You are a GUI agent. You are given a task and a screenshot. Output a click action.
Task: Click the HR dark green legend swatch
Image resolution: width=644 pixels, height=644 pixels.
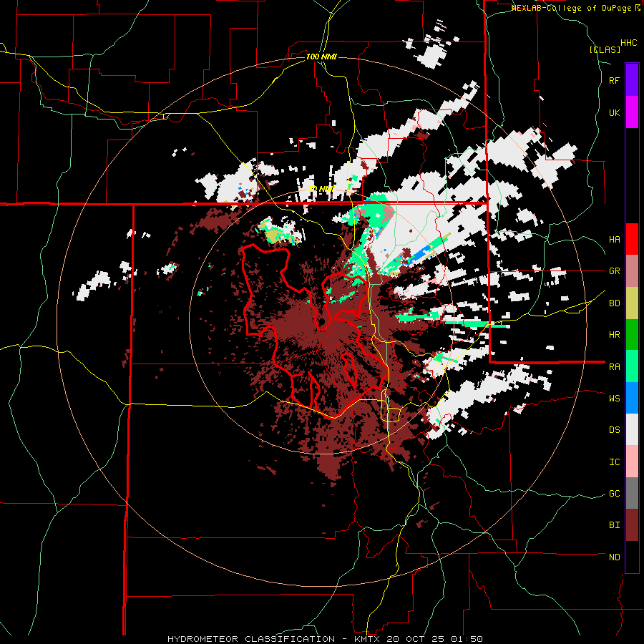point(632,335)
